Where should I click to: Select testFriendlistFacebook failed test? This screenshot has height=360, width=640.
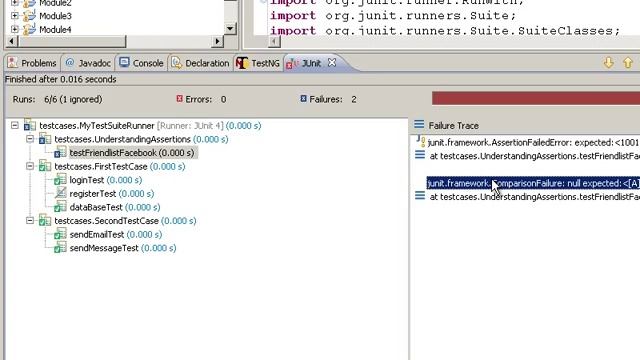(132, 153)
